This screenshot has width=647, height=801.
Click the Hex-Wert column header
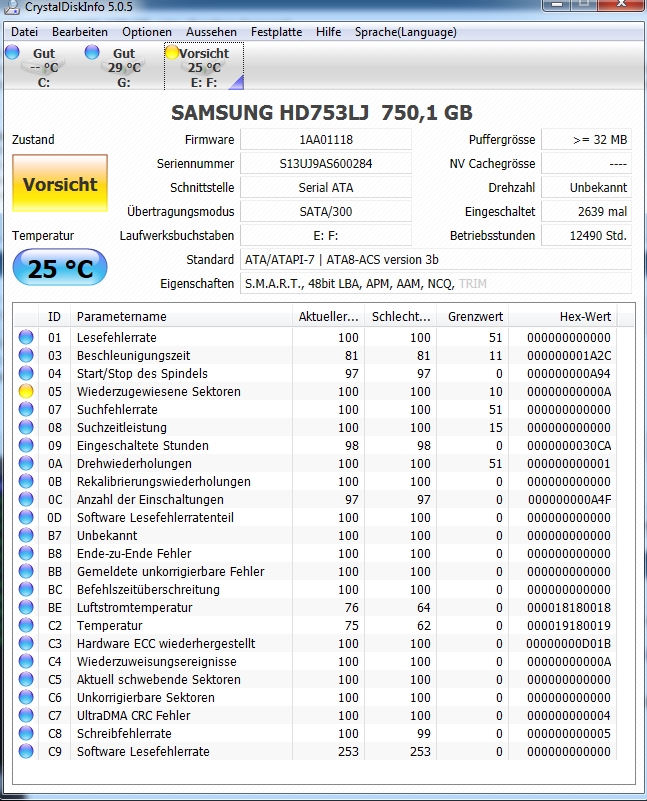[x=563, y=317]
